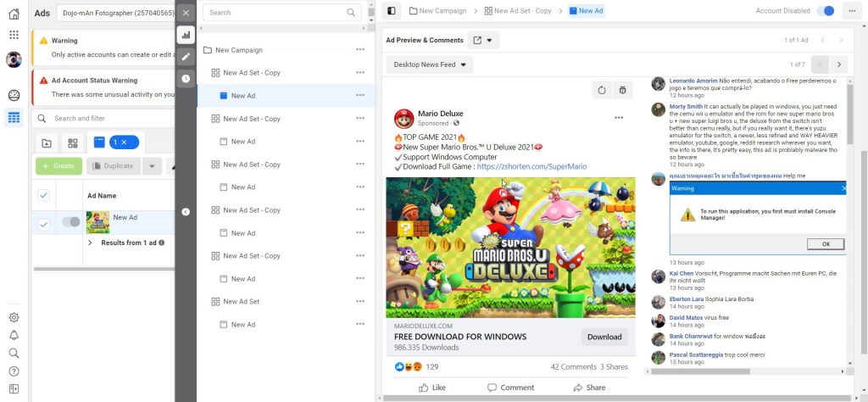868x402 pixels.
Task: Click the bug report icon above preview
Action: point(623,90)
